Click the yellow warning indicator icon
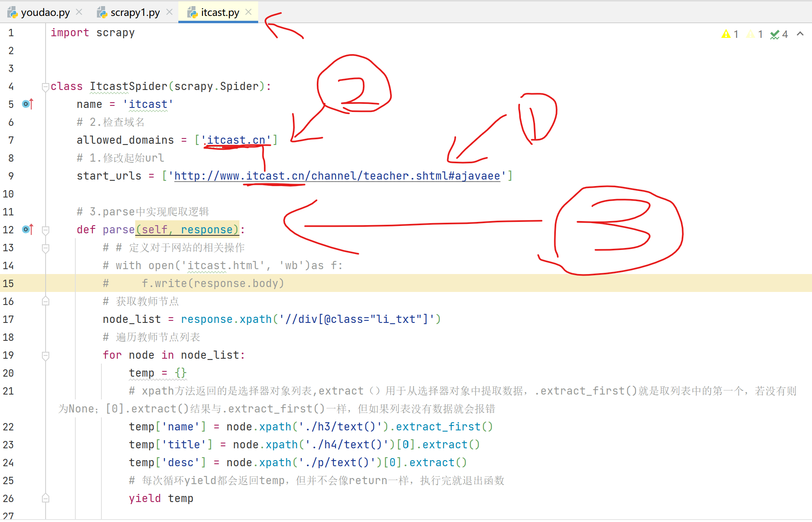This screenshot has height=522, width=812. [x=726, y=34]
